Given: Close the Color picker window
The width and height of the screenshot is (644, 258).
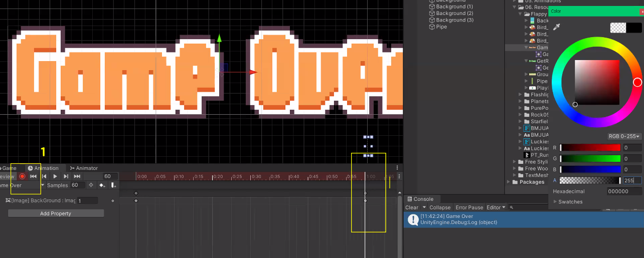Looking at the screenshot, I should tap(642, 11).
